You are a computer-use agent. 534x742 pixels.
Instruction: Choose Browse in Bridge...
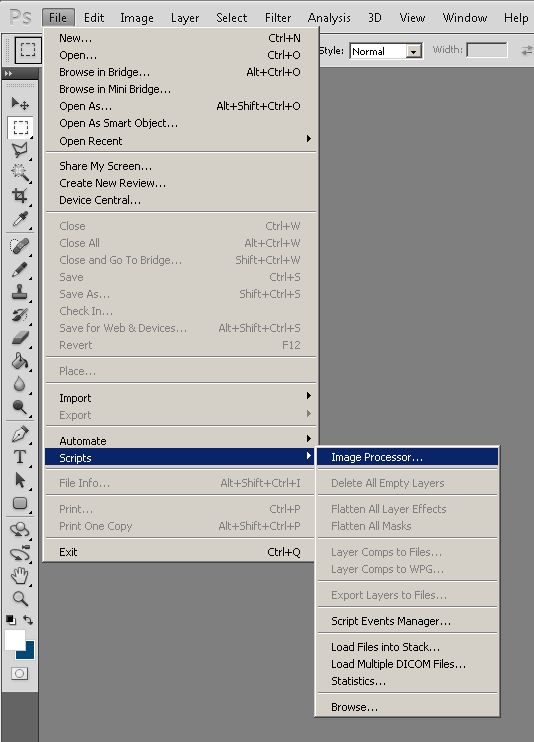coord(181,72)
